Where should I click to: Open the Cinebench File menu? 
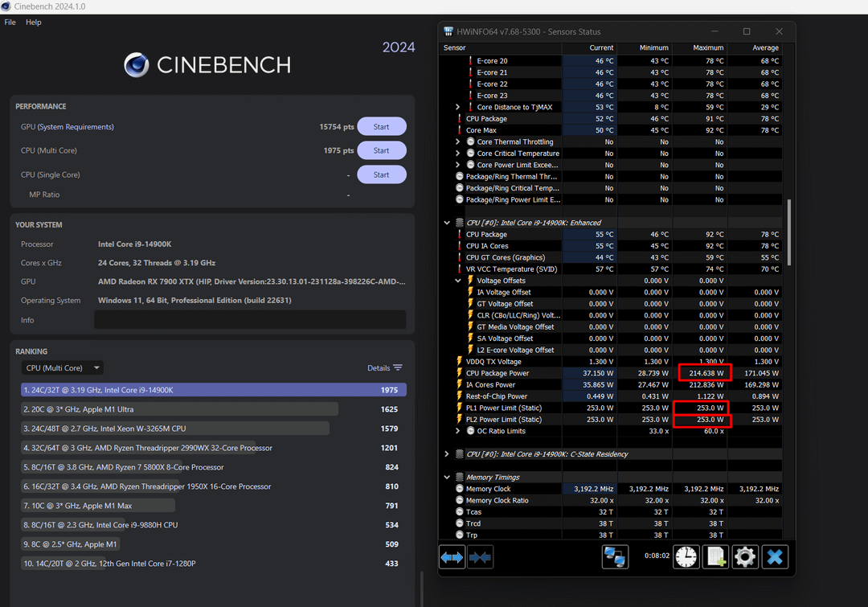(x=10, y=23)
